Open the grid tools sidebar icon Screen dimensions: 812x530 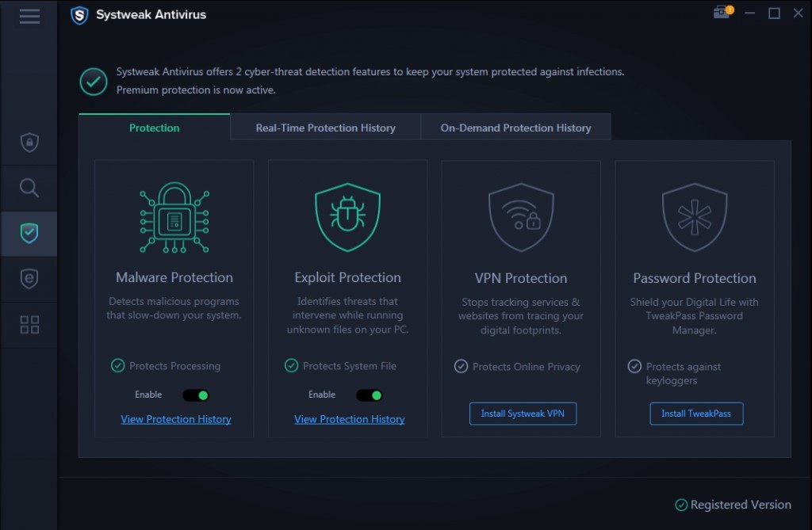tap(29, 325)
